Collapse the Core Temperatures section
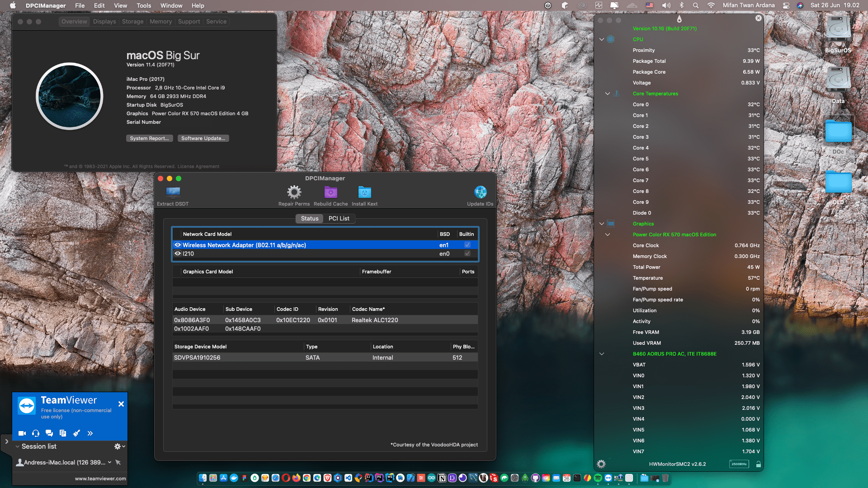This screenshot has height=488, width=868. point(608,94)
